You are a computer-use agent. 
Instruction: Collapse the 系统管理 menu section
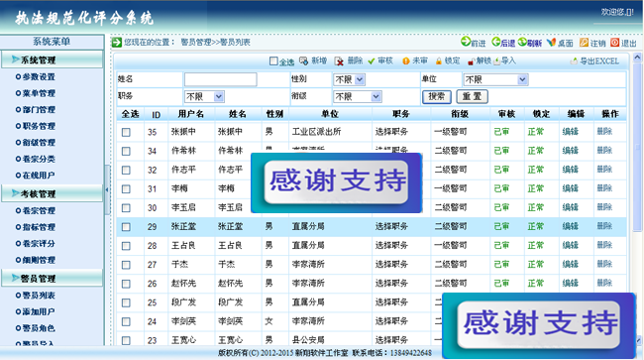pyautogui.click(x=53, y=60)
